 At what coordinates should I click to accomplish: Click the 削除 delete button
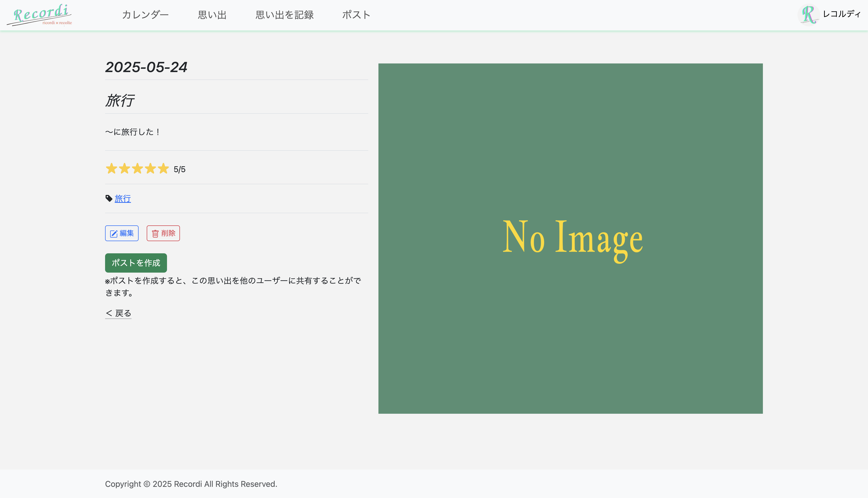click(x=163, y=233)
